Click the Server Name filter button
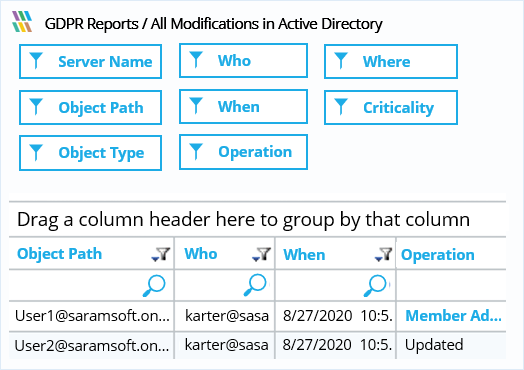The height and width of the screenshot is (370, 524). [91, 61]
